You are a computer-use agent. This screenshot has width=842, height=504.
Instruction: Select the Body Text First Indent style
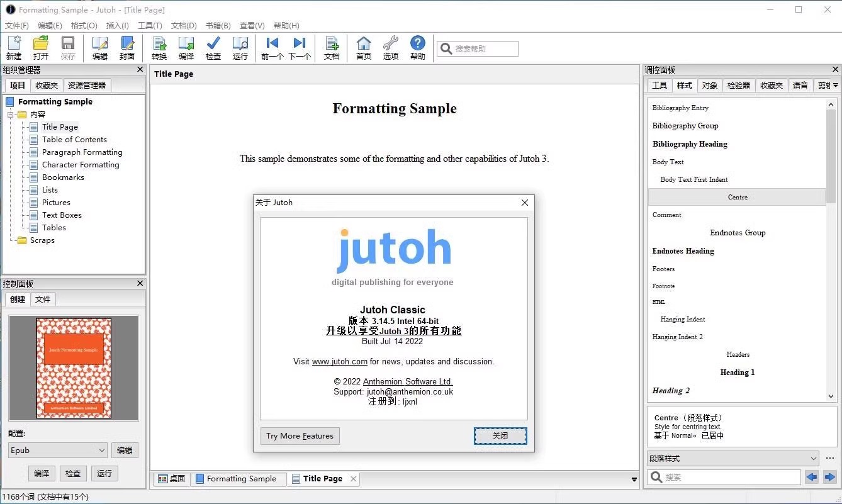[737, 179]
